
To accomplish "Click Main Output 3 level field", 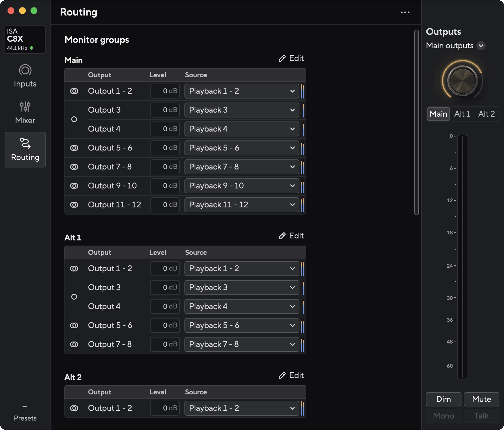I will point(165,110).
